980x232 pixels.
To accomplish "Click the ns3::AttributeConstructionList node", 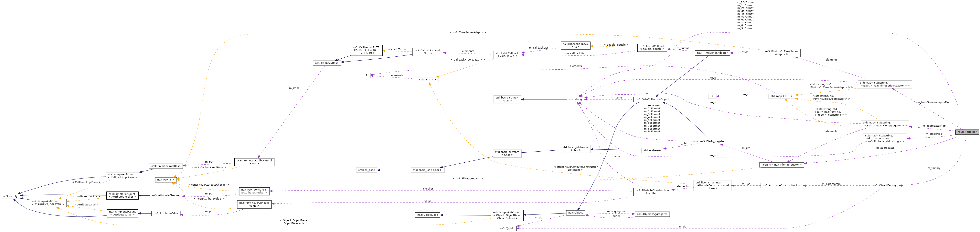I will [782, 186].
